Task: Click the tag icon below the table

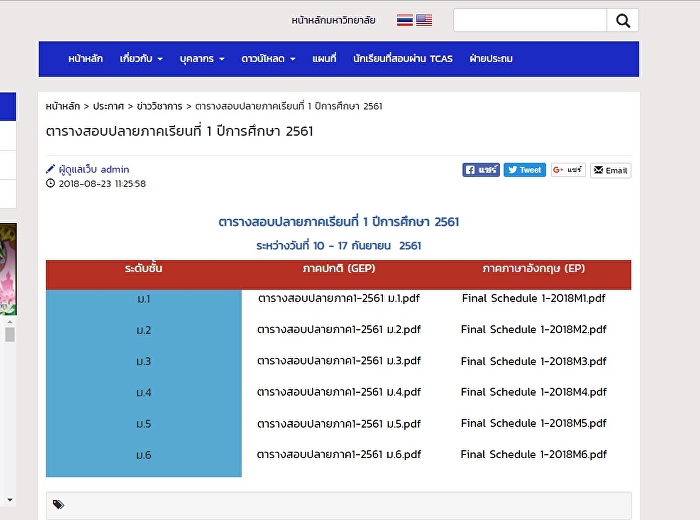Action: point(58,505)
